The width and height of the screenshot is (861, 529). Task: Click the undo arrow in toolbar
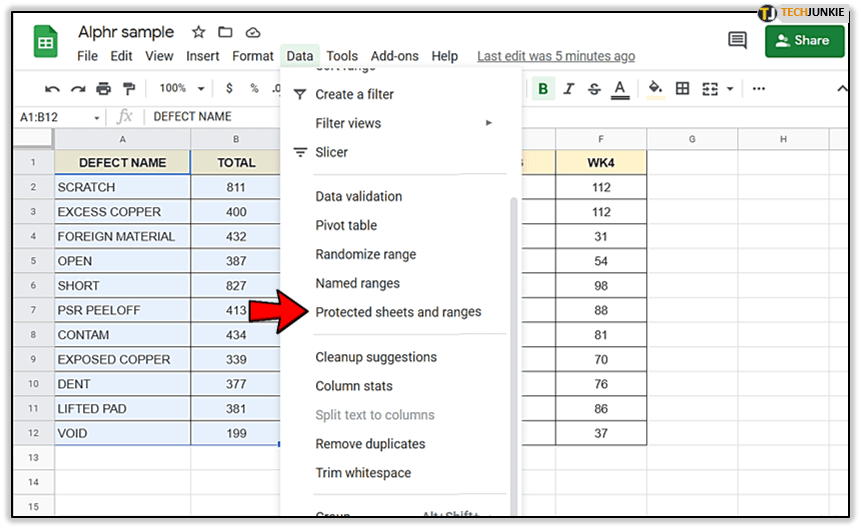click(x=52, y=89)
